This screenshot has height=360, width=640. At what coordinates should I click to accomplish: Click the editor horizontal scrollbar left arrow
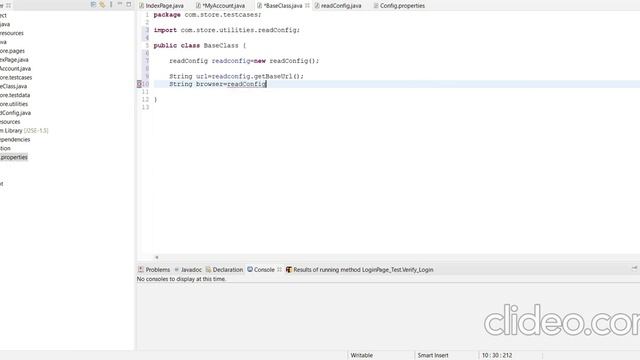pyautogui.click(x=157, y=258)
